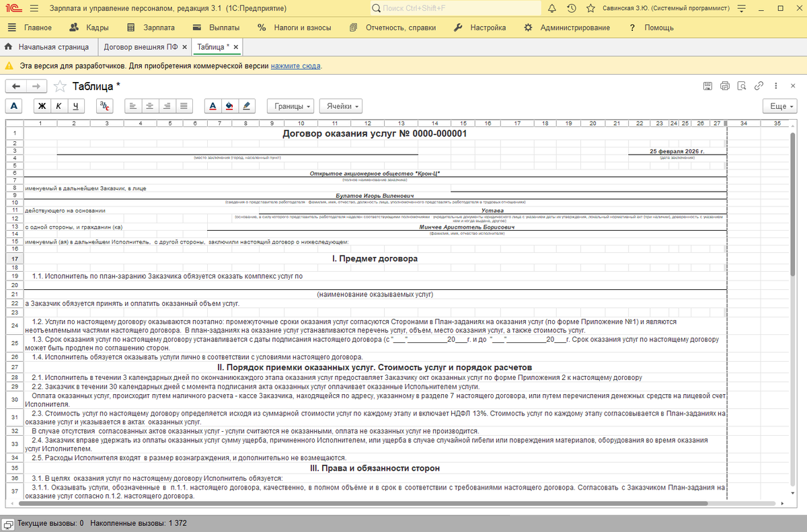
Task: Choose border line color
Action: [247, 106]
